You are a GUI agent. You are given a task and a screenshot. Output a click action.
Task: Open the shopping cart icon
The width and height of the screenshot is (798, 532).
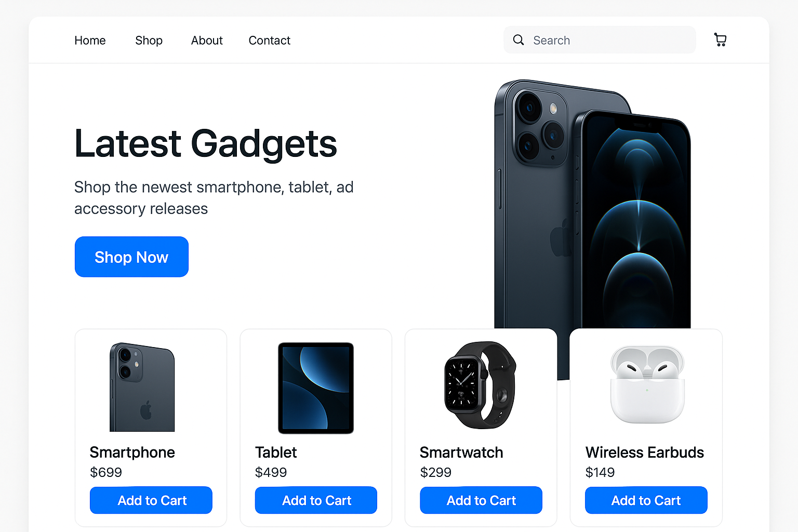720,40
